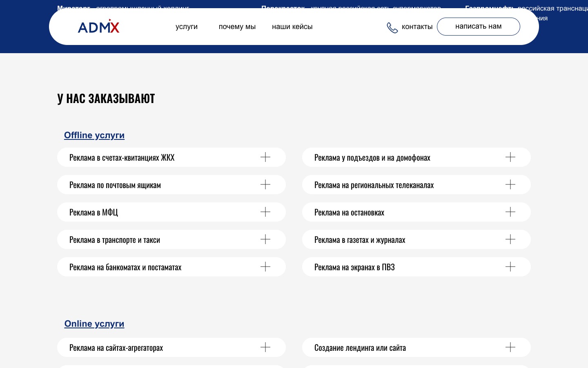The height and width of the screenshot is (368, 588).
Task: Open the услуги menu item
Action: pos(187,27)
